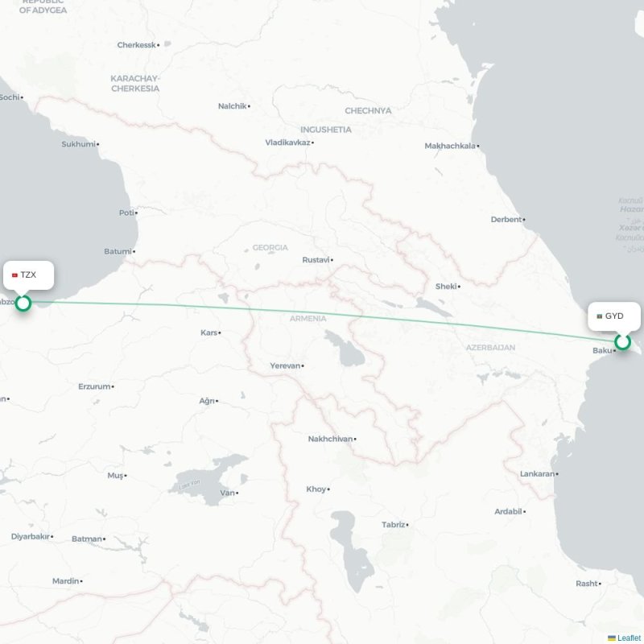
Task: Click the TZX airport circle marker
Action: point(23,303)
